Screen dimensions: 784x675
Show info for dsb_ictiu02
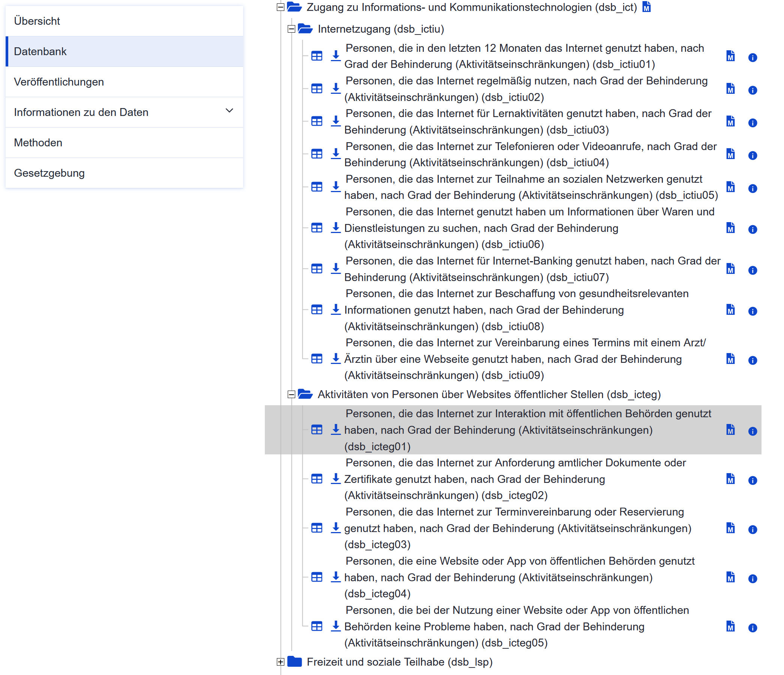pyautogui.click(x=752, y=90)
